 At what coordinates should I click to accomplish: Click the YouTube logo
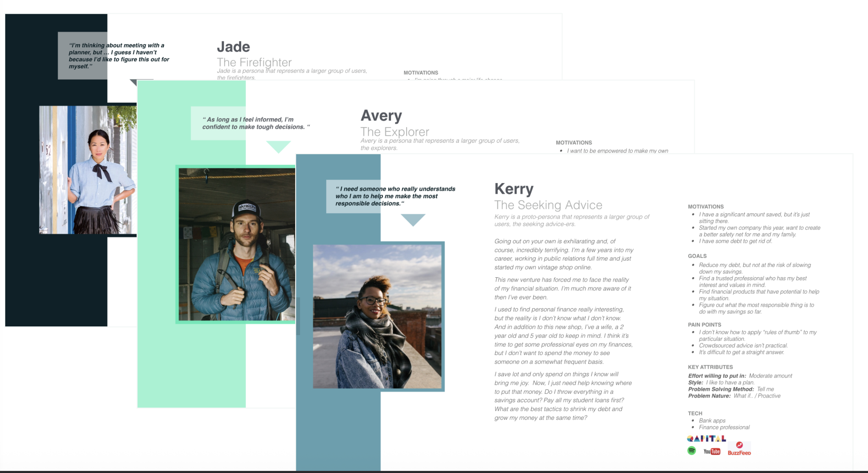pyautogui.click(x=712, y=451)
